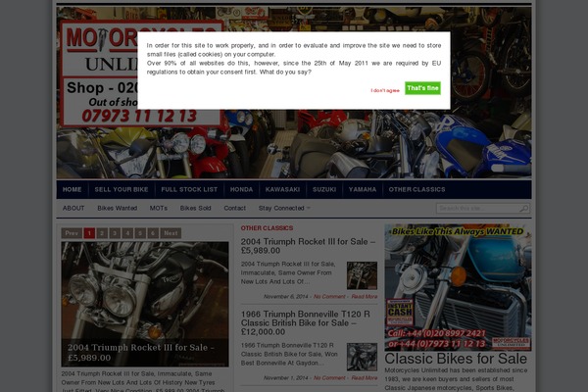View the Bikes Sold page
Screen dimensions: 588x392
(195, 208)
